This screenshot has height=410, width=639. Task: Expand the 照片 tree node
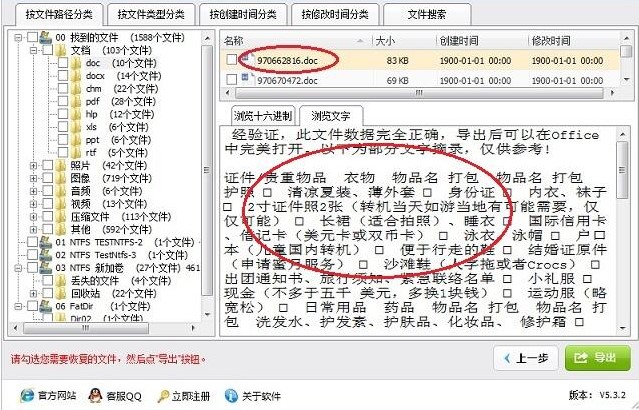point(33,165)
